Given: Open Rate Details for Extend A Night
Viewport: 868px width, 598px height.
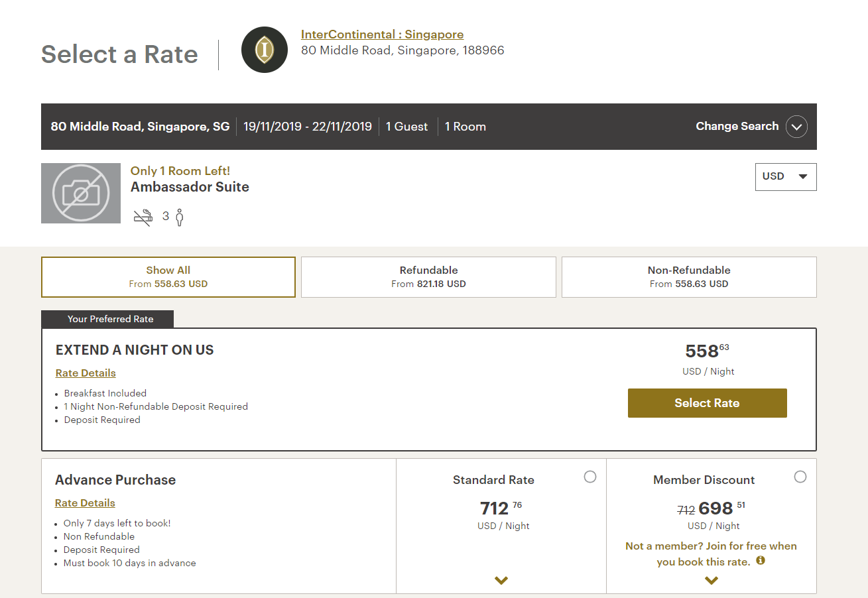Looking at the screenshot, I should [x=86, y=373].
